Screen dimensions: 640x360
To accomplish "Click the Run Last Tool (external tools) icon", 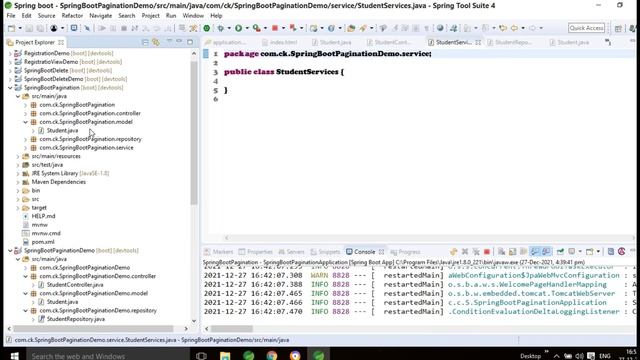I will 256,28.
